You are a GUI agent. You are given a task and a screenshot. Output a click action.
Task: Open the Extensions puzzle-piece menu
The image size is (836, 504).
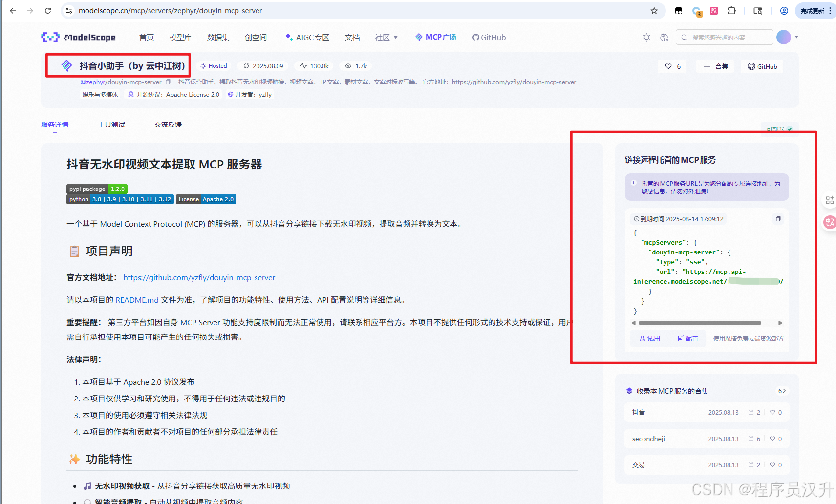(x=731, y=11)
